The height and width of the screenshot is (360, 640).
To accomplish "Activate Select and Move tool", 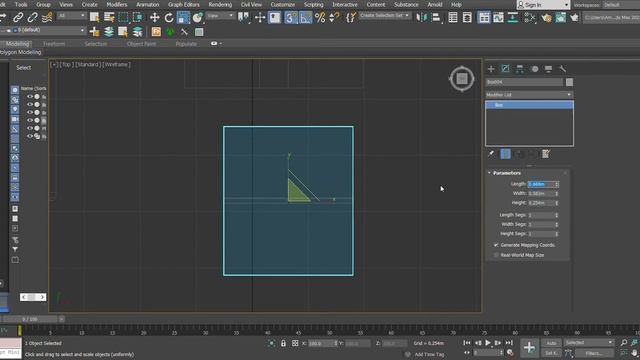I will [x=155, y=18].
